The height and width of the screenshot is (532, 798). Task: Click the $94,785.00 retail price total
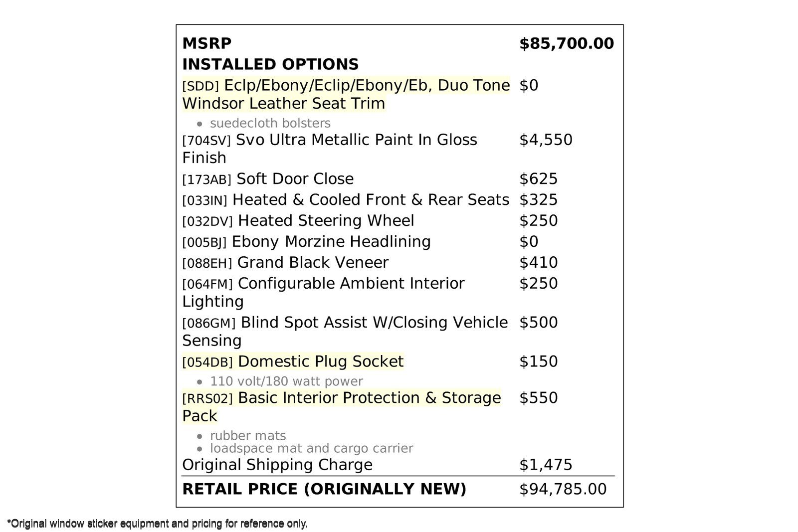click(x=563, y=489)
